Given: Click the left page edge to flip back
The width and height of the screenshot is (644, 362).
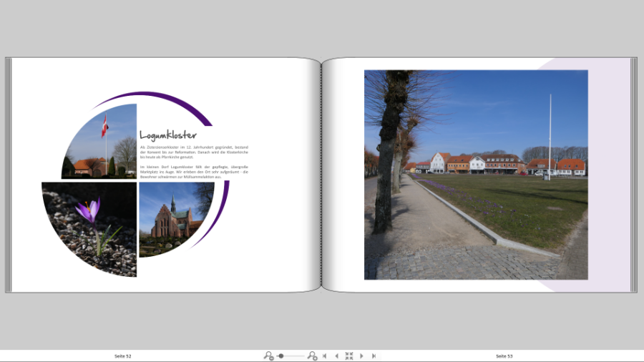Looking at the screenshot, I should [x=8, y=175].
